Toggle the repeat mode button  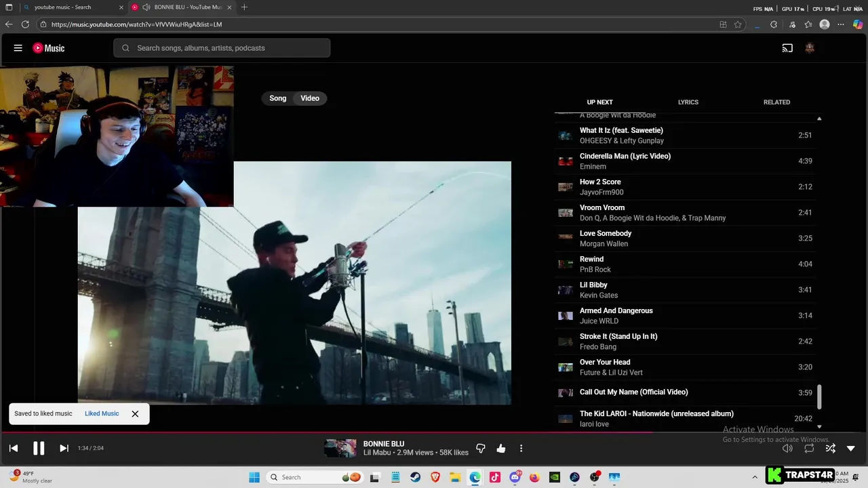809,448
